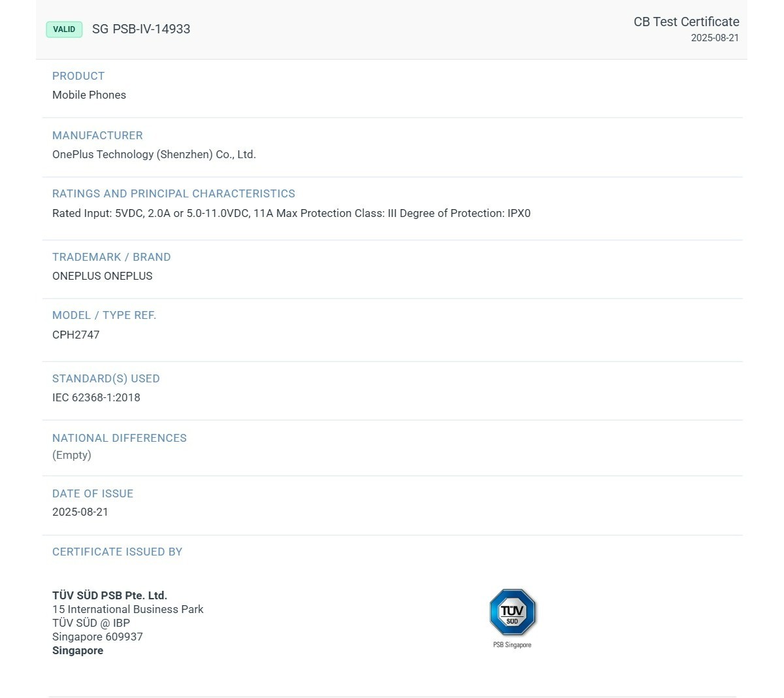Click the (Empty) national differences value

point(72,455)
